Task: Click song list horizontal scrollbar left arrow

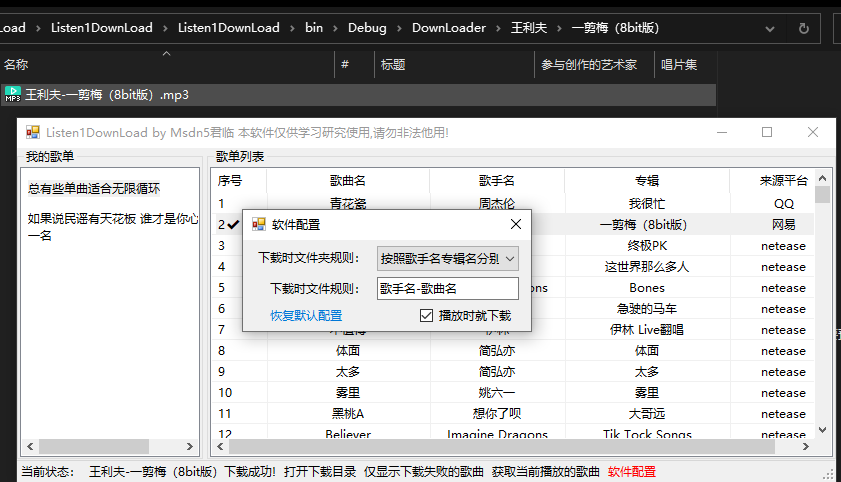Action: pos(220,446)
